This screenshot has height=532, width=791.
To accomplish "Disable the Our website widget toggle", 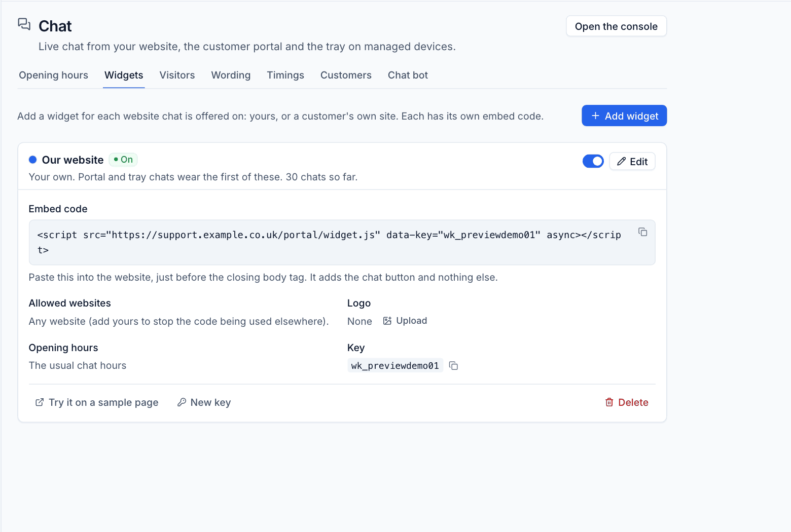I will 593,161.
